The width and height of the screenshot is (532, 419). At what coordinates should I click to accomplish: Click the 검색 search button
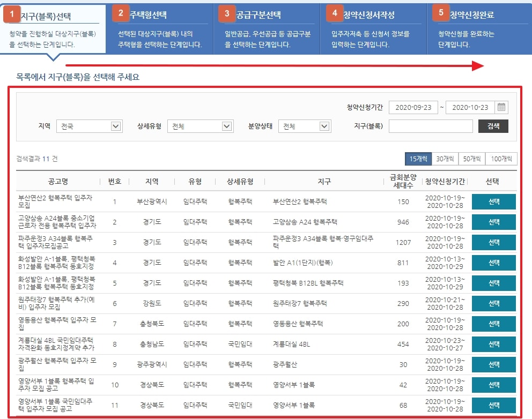tap(493, 126)
